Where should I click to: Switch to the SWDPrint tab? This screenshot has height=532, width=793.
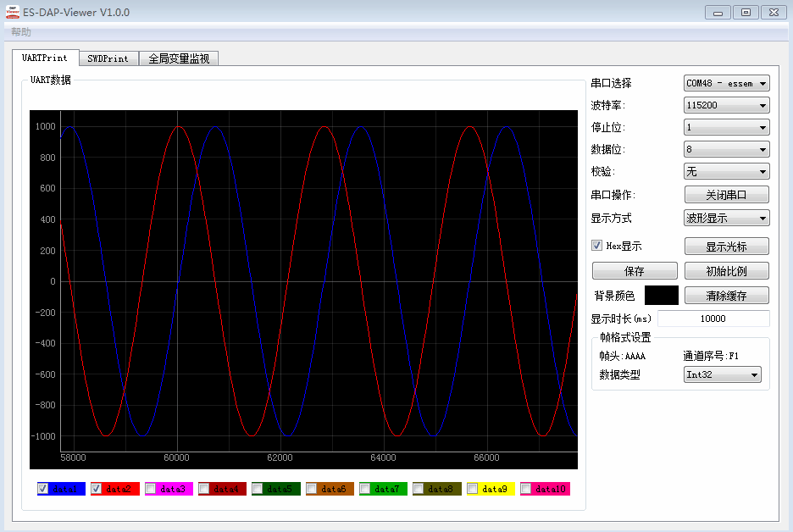108,58
